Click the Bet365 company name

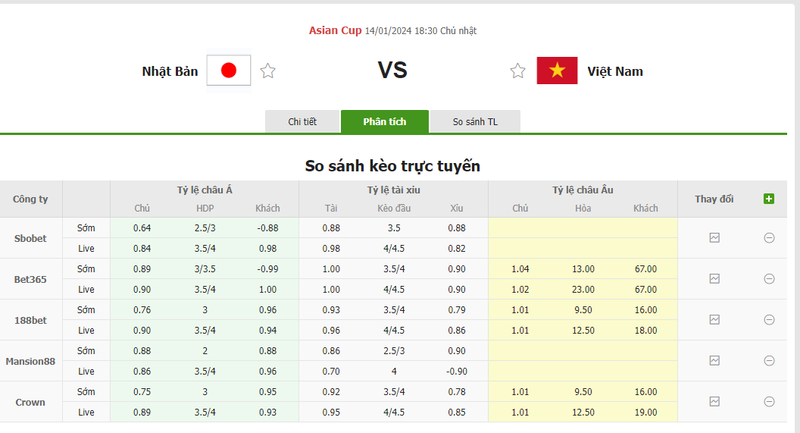click(30, 279)
